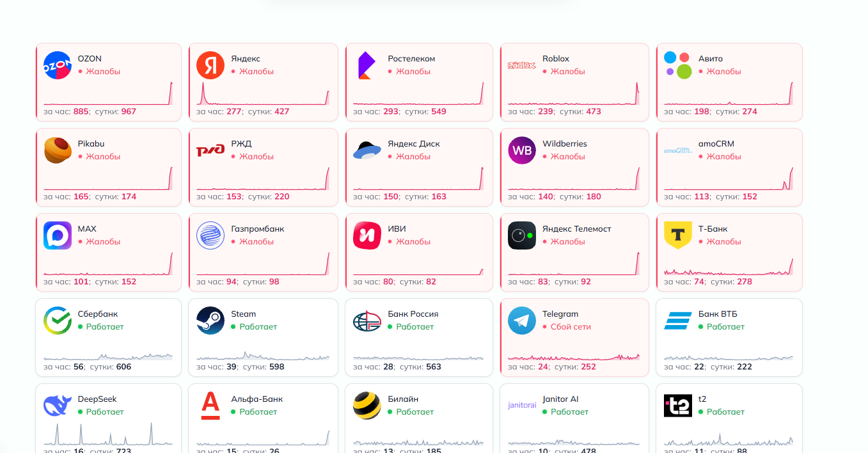Click the janitorai logo
868x453 pixels.
coord(522,405)
